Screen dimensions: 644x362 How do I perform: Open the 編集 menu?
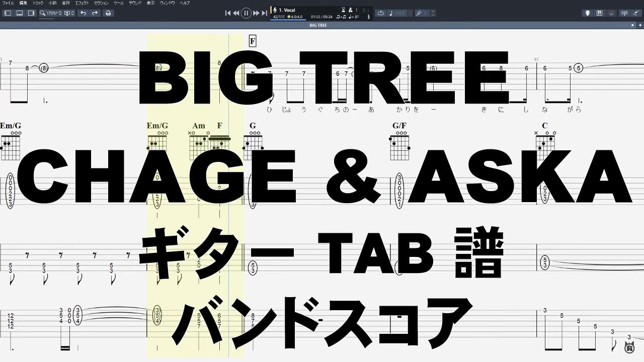click(x=23, y=3)
